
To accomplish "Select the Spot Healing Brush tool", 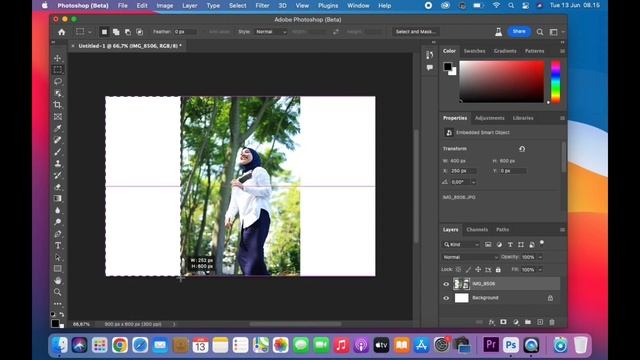I will (58, 140).
